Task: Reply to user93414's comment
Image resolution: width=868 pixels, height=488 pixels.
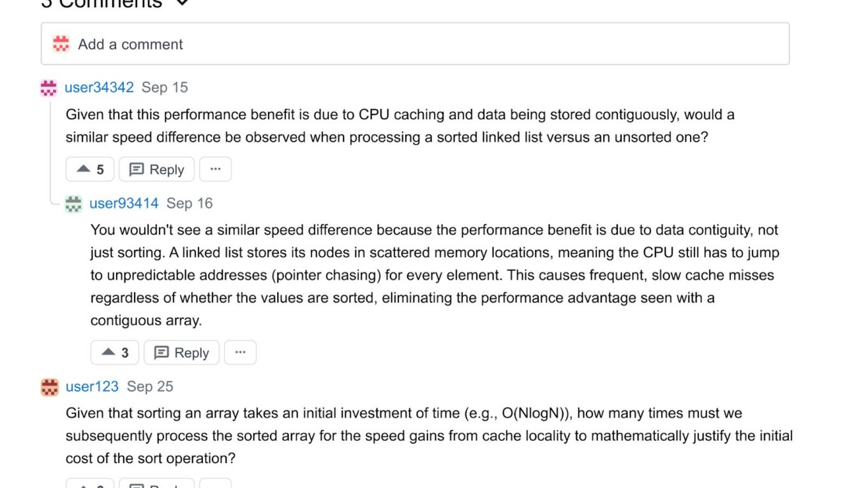Action: pos(181,353)
